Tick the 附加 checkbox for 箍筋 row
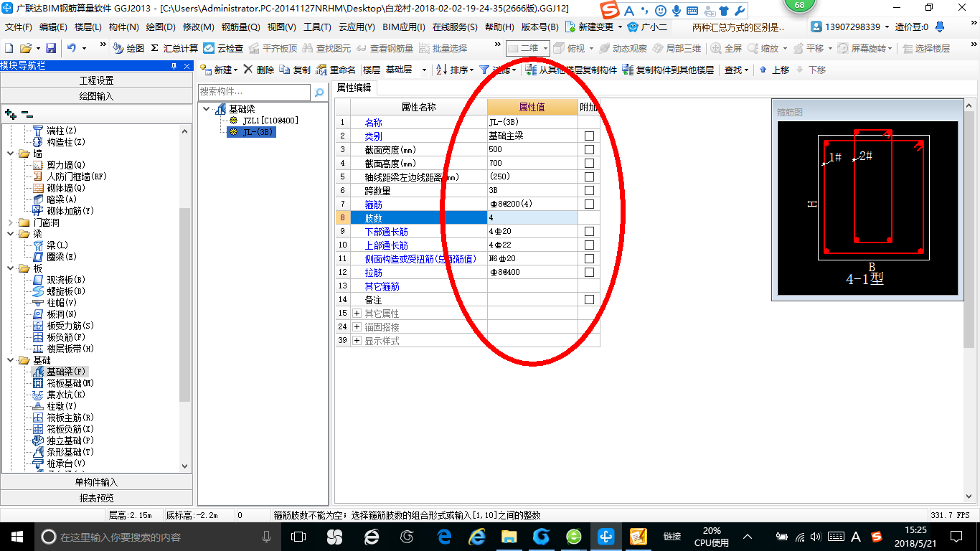 tap(589, 204)
